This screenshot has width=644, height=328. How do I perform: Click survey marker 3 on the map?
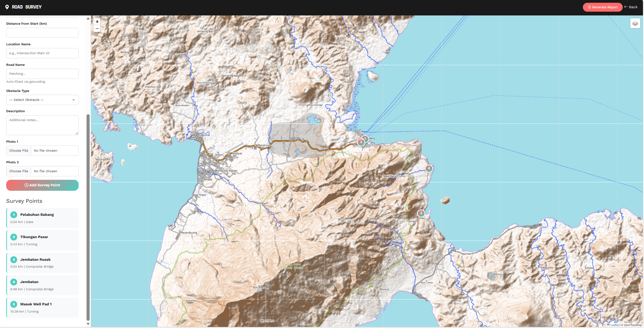361,142
